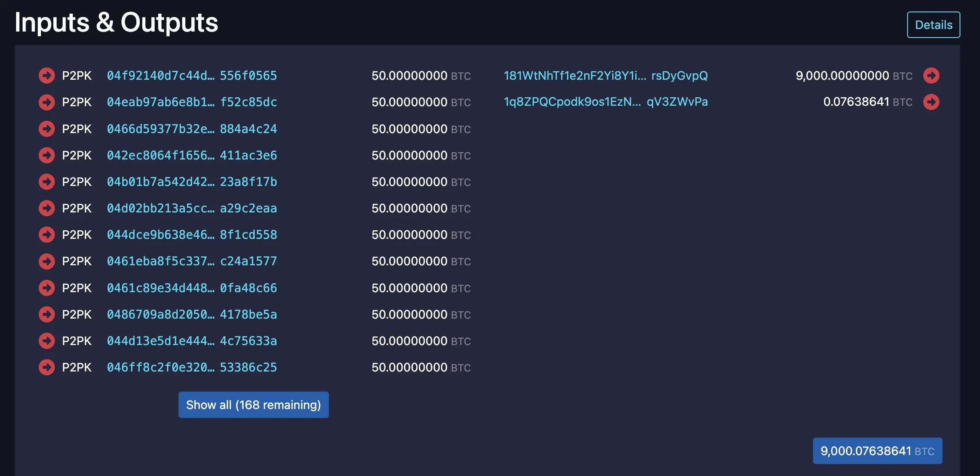This screenshot has height=476, width=980.
Task: Select the 044dce9b638e46 public key link
Action: 192,235
